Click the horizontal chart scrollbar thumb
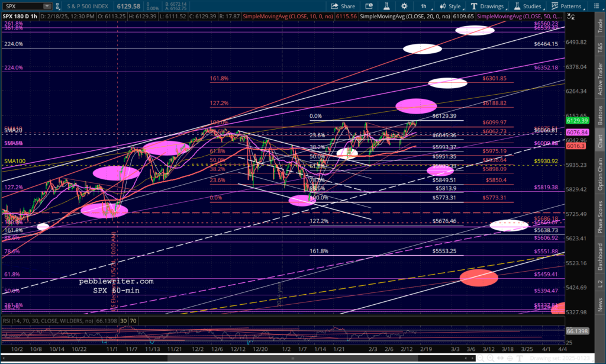606x364 pixels. [292, 358]
